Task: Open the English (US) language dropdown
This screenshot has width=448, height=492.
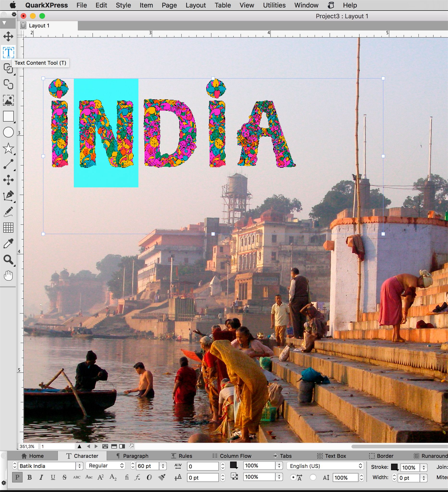Action: pyautogui.click(x=325, y=466)
